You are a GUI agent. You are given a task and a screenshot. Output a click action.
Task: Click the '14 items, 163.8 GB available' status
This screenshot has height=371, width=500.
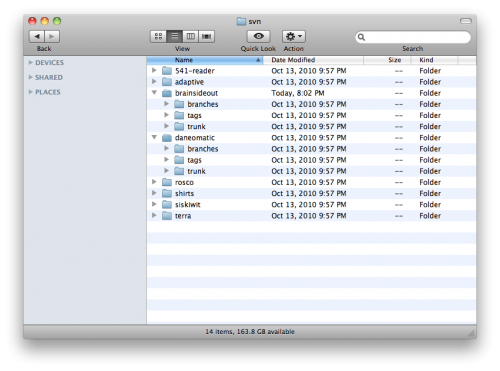pos(250,332)
